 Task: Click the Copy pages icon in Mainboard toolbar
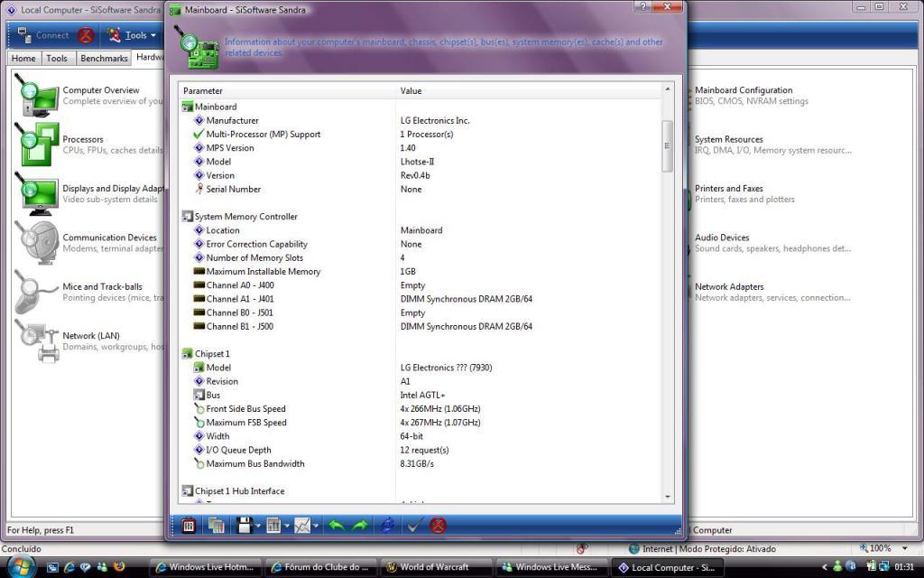pyautogui.click(x=217, y=525)
